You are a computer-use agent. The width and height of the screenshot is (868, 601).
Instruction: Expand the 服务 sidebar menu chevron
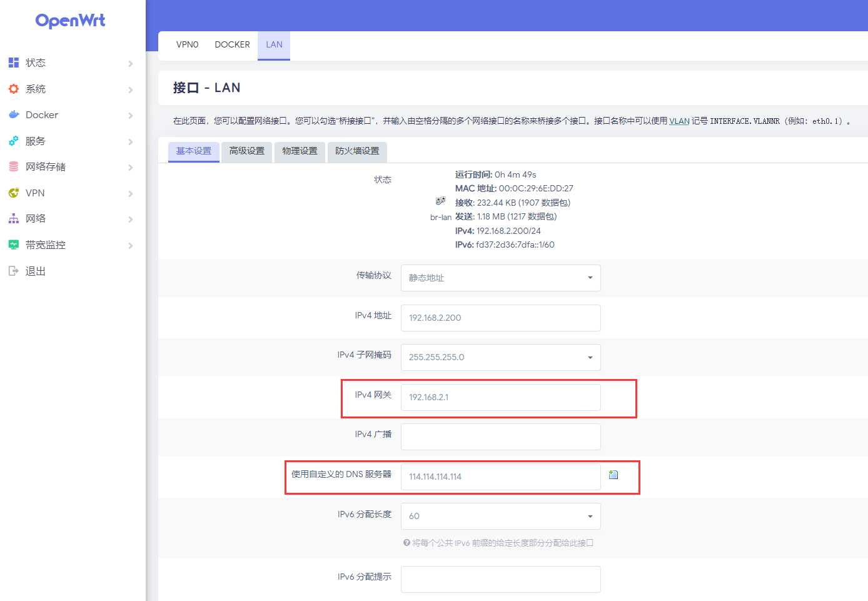point(131,141)
